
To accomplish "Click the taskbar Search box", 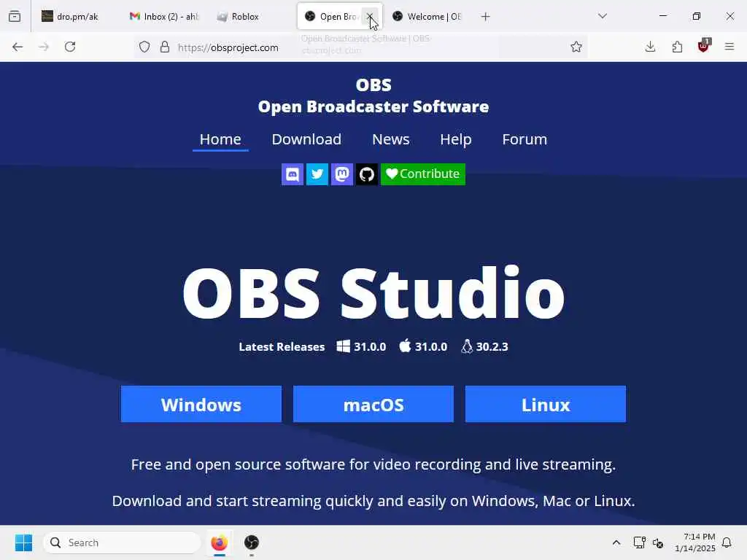I will (122, 542).
